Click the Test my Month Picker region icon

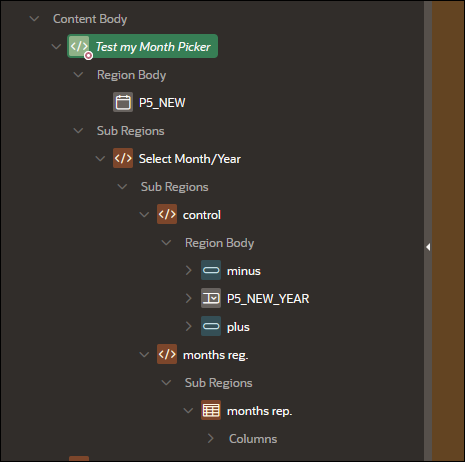tap(79, 46)
